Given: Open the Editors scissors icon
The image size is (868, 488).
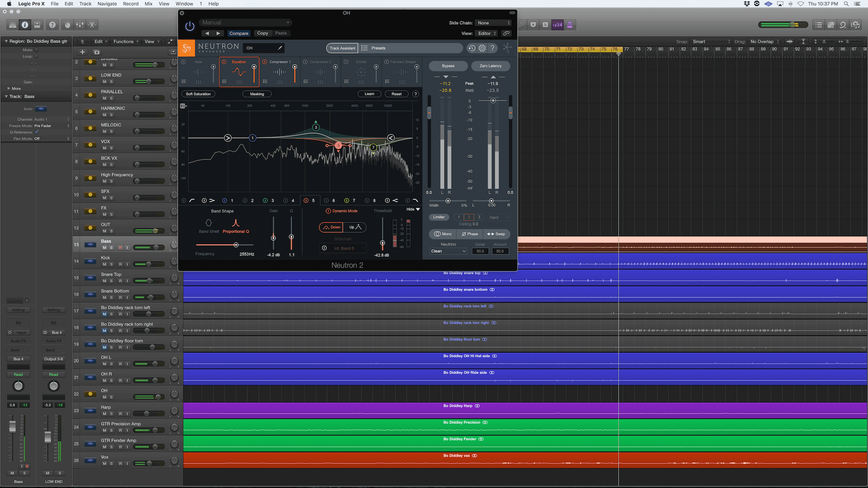Looking at the screenshot, I should [x=92, y=25].
